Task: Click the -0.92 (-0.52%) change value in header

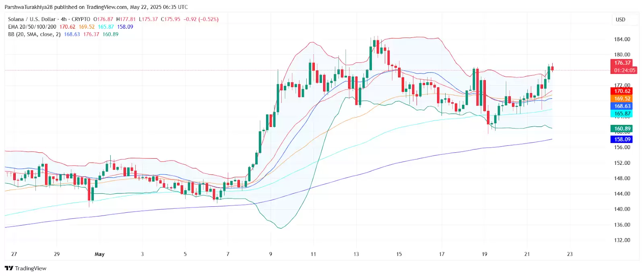Action: click(x=201, y=19)
